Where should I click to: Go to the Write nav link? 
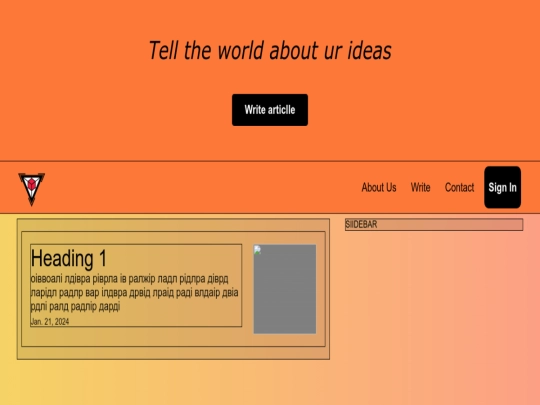pyautogui.click(x=420, y=187)
